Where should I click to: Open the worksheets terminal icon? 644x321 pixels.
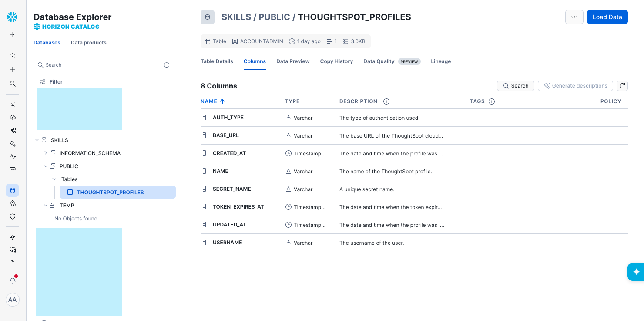click(x=13, y=105)
